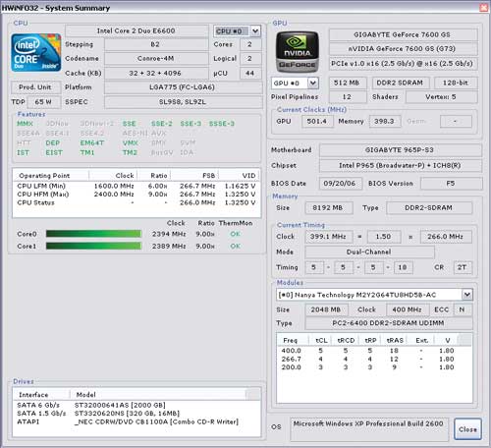Click the 2T command rate field
The width and height of the screenshot is (491, 448).
[463, 267]
